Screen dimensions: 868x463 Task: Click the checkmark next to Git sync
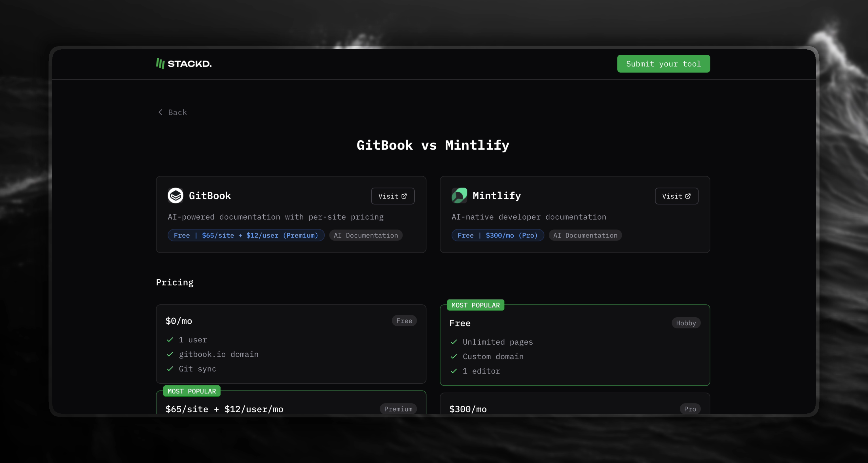pos(170,369)
